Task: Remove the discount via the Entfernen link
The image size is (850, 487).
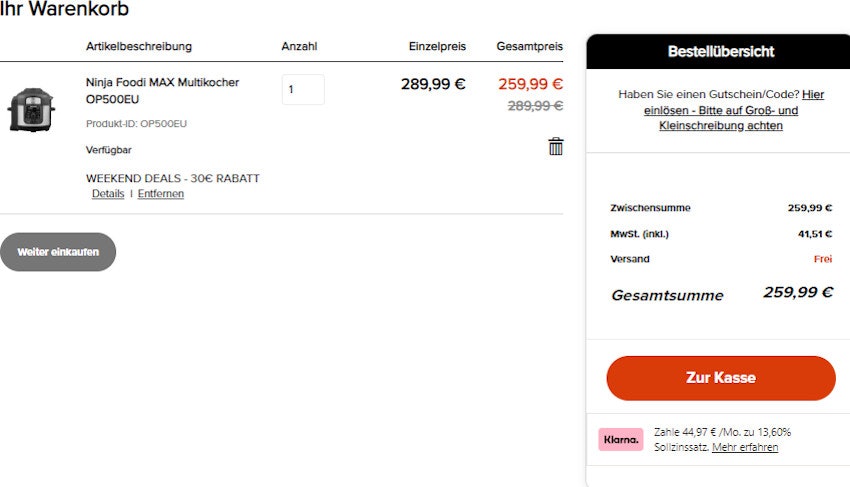Action: tap(161, 194)
